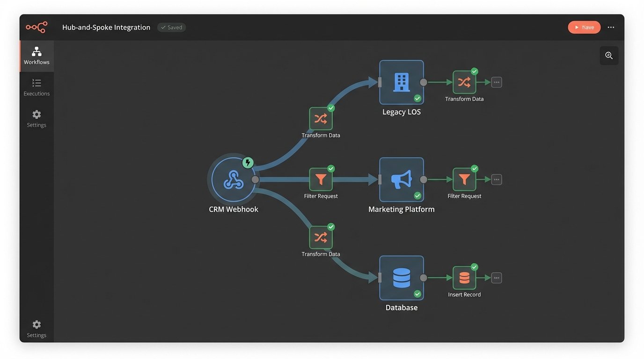Click the output port dot on Marketing Platform
The height and width of the screenshot is (359, 644).
pyautogui.click(x=424, y=179)
